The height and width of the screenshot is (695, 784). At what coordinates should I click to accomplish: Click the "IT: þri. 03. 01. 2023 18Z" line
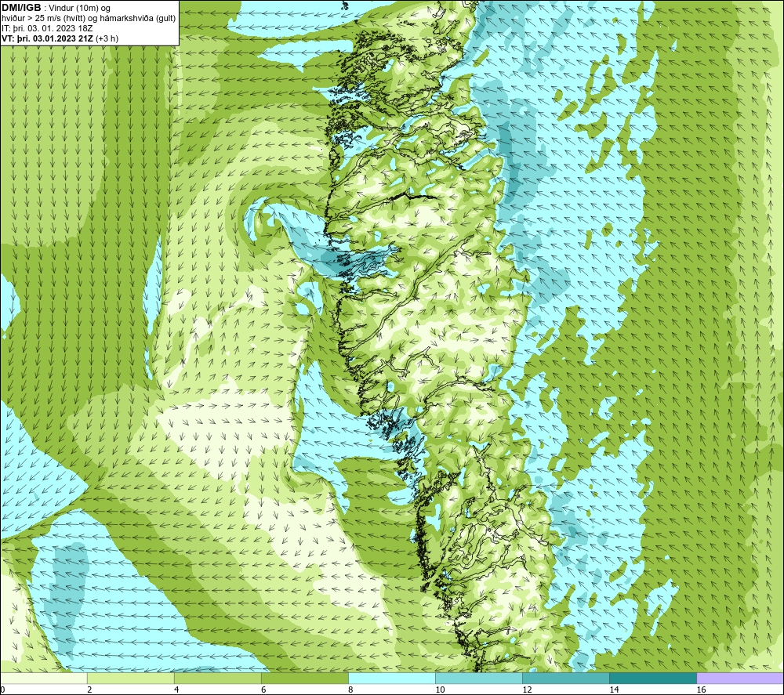47,28
